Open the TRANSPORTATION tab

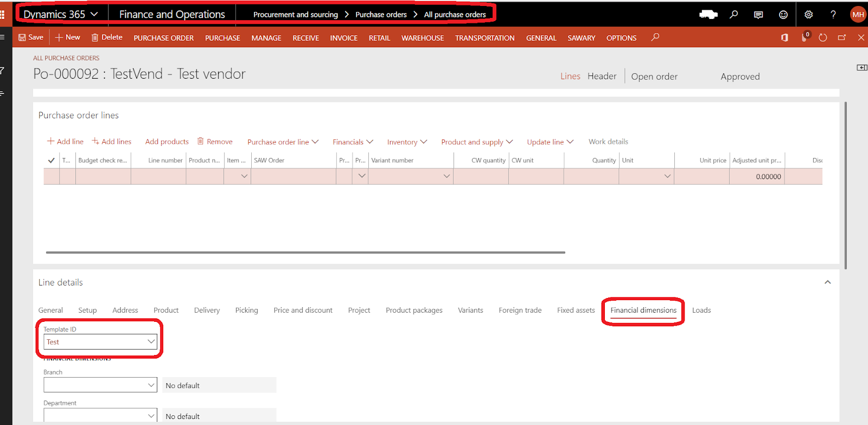click(485, 38)
